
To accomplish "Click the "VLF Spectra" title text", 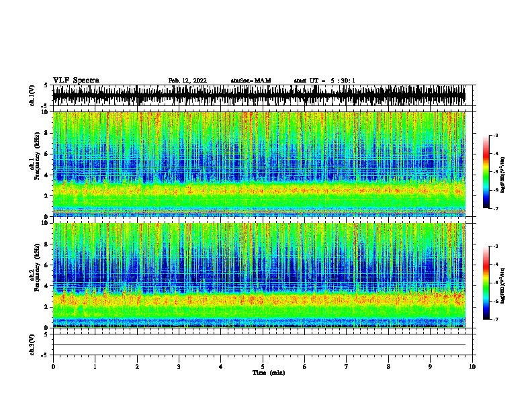I will tap(76, 81).
